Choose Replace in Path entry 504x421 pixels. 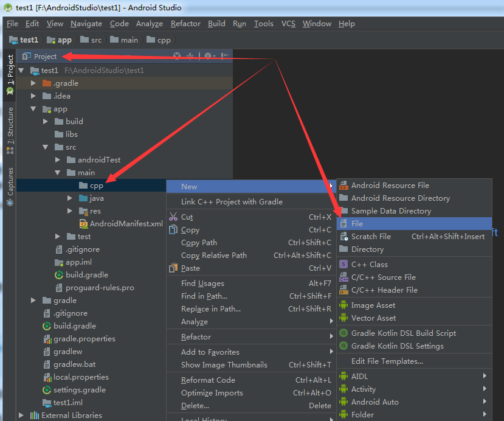251,309
